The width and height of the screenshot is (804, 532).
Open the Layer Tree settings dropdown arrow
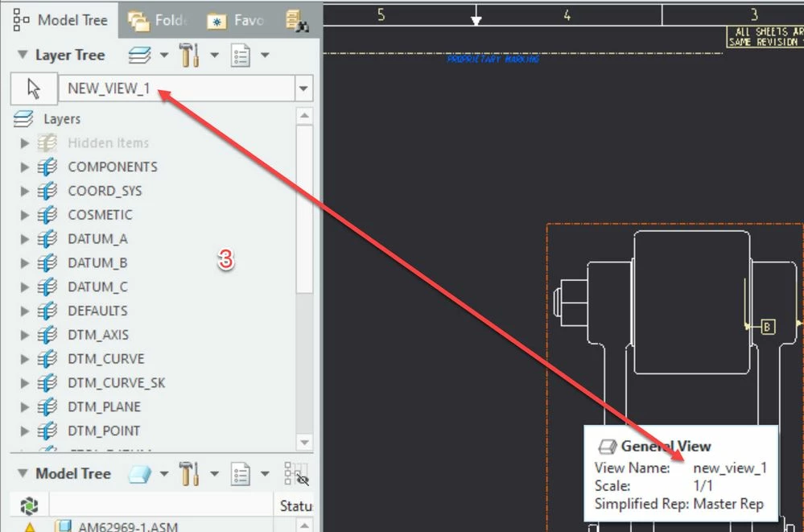[x=214, y=55]
